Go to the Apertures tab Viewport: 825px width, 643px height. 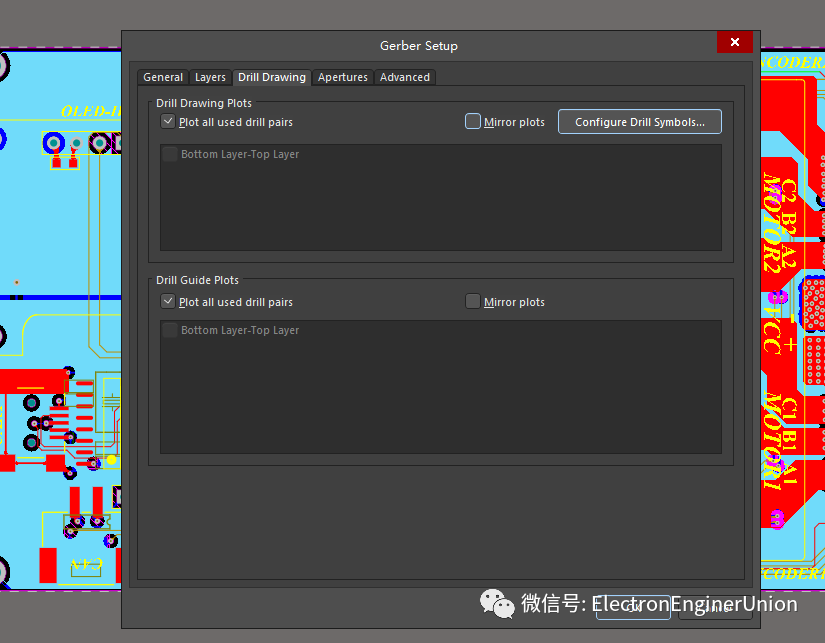point(343,77)
